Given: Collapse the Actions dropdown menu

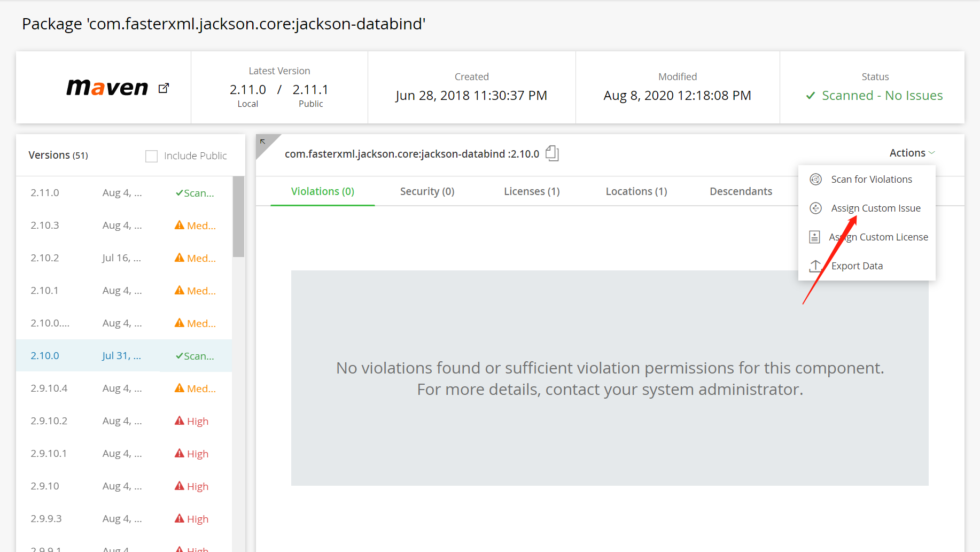Looking at the screenshot, I should point(912,153).
